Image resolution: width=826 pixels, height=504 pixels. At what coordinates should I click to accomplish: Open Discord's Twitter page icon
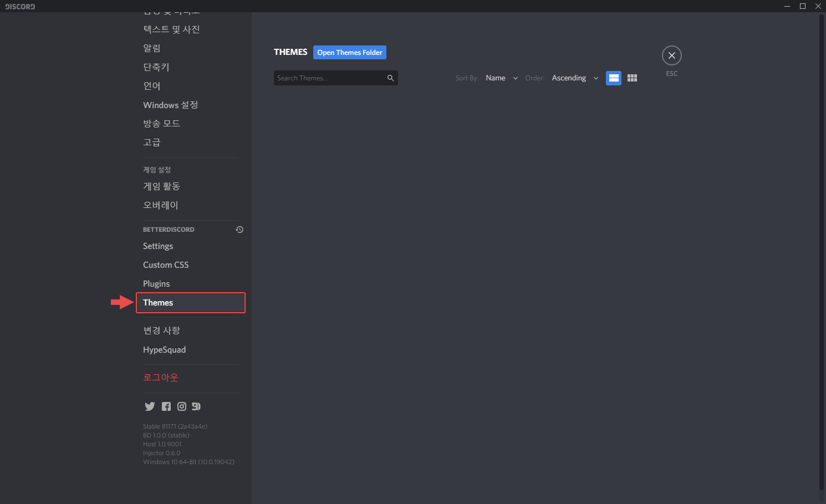(150, 406)
